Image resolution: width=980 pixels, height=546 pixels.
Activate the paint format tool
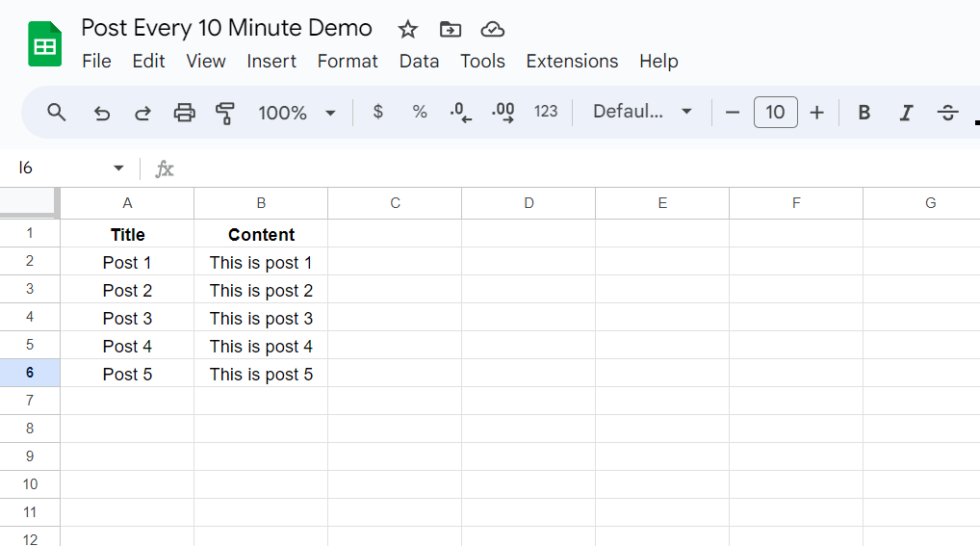tap(225, 113)
